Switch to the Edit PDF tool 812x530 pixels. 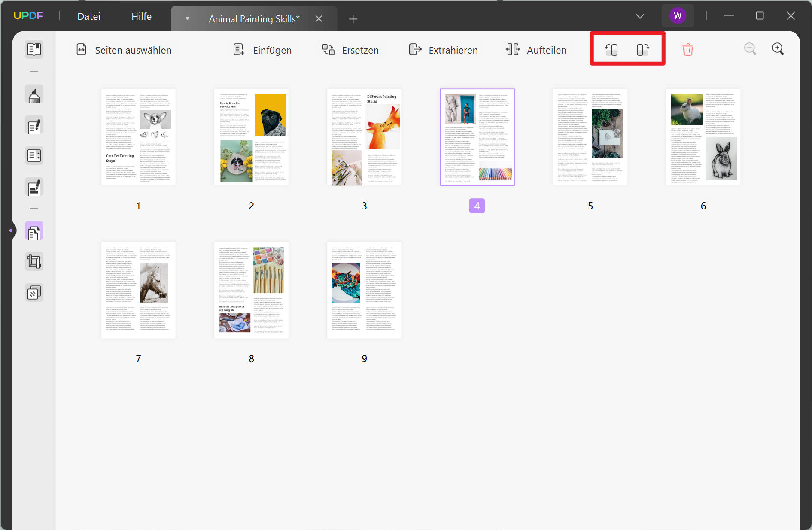(34, 125)
